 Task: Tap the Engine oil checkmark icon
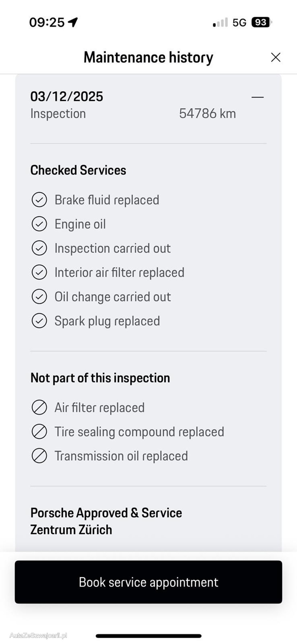point(39,224)
